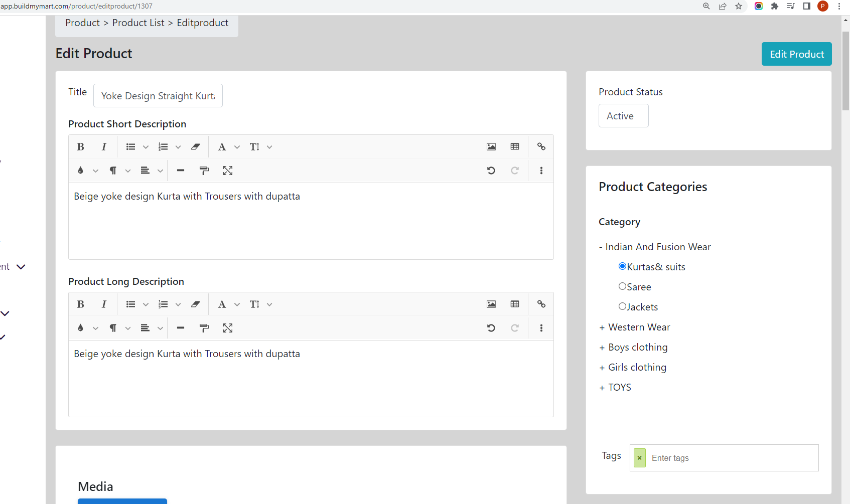Go to Product List breadcrumb
This screenshot has width=850, height=504.
pyautogui.click(x=138, y=23)
